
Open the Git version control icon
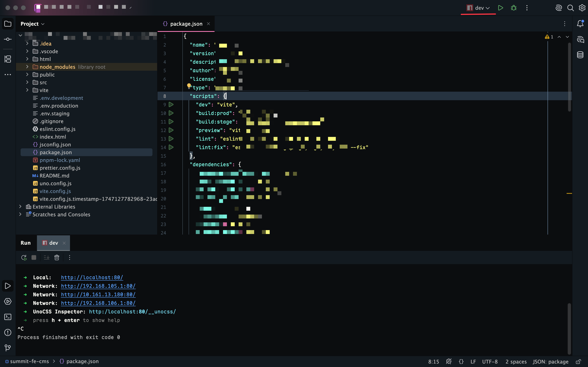pos(8,348)
